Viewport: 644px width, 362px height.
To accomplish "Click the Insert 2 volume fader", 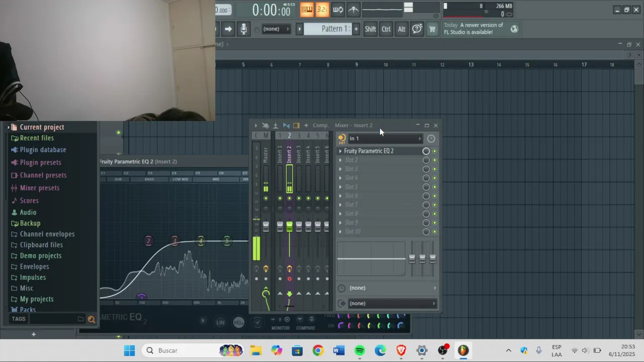I will pyautogui.click(x=289, y=227).
